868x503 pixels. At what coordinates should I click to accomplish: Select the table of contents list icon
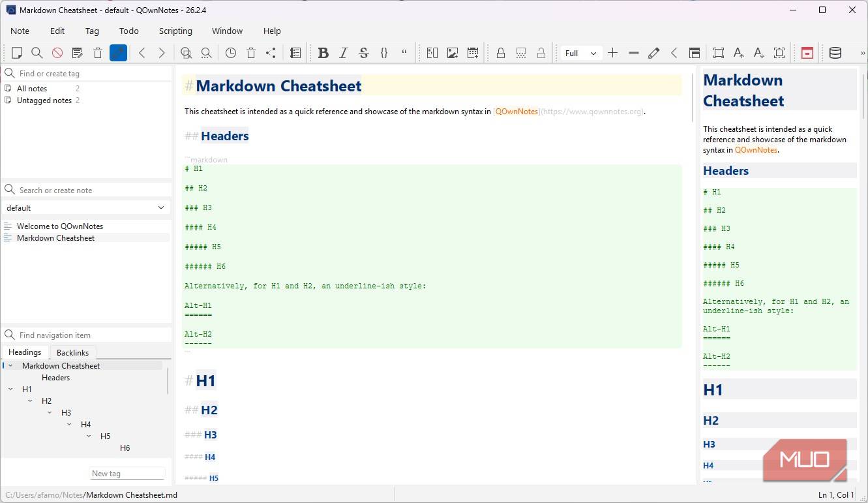(x=295, y=53)
